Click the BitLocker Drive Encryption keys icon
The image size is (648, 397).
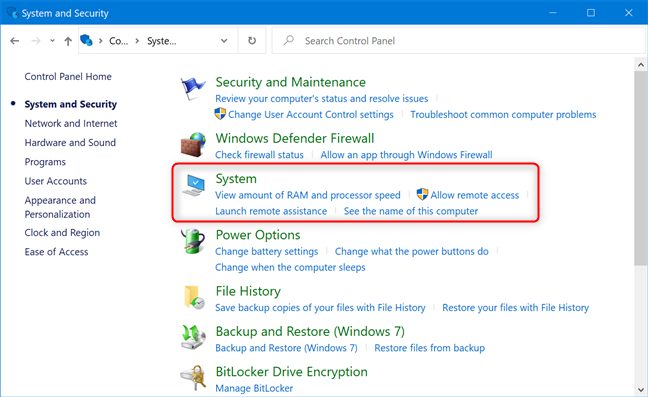tap(193, 377)
